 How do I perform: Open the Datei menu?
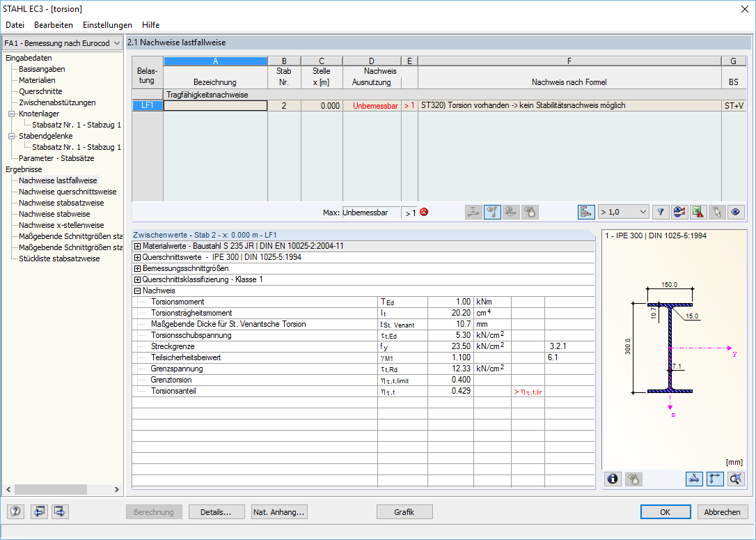pos(15,25)
